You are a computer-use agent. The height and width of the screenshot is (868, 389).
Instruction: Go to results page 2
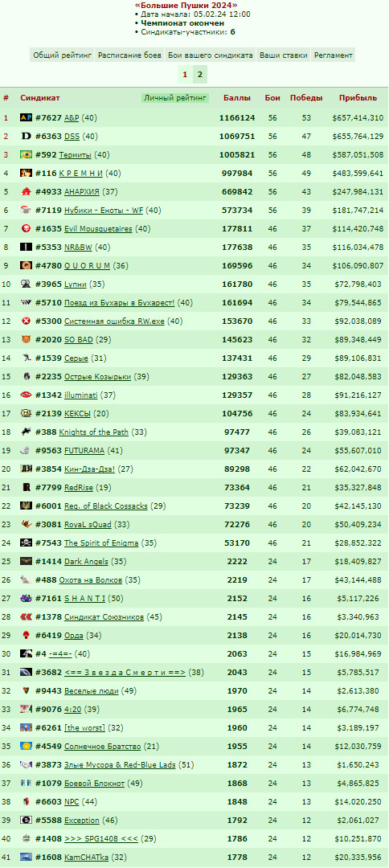200,74
